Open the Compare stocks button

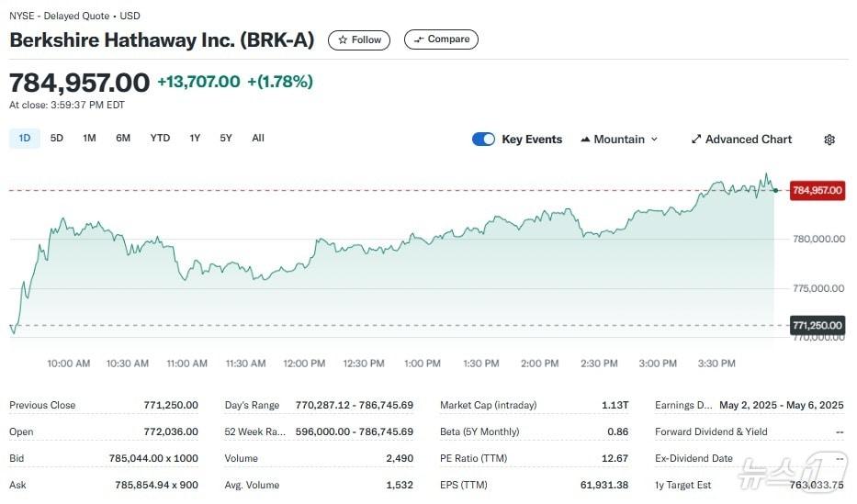pos(441,39)
